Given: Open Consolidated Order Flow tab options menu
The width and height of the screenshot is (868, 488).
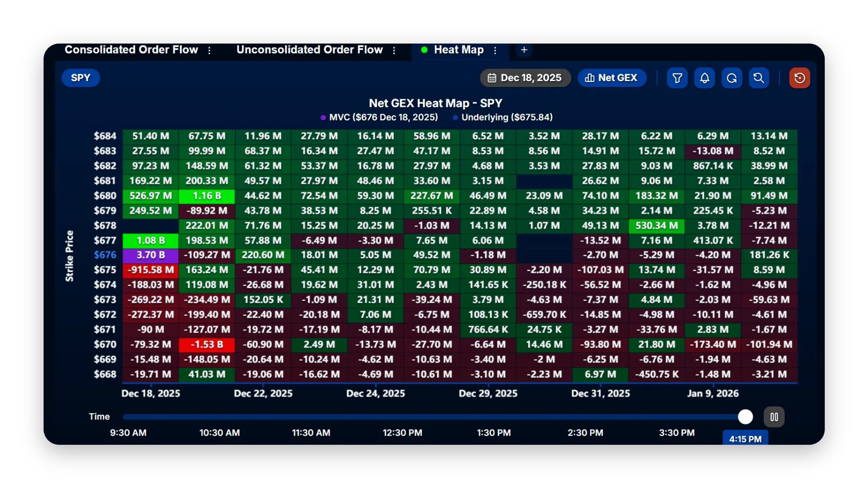Looking at the screenshot, I should coord(209,50).
